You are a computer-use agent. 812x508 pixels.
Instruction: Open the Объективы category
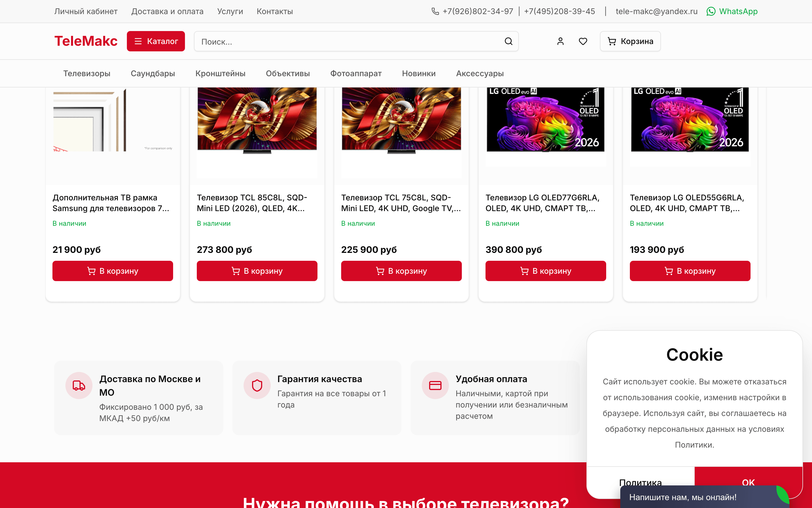click(x=288, y=74)
